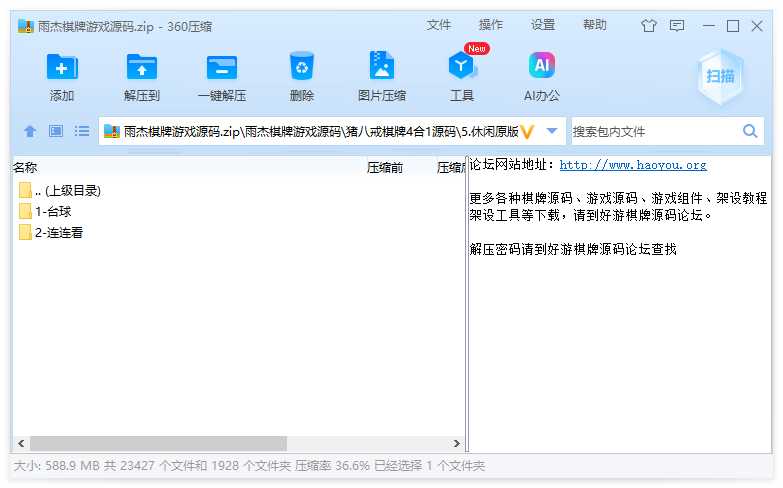Click the 添加 (Add) toolbar icon

62,66
